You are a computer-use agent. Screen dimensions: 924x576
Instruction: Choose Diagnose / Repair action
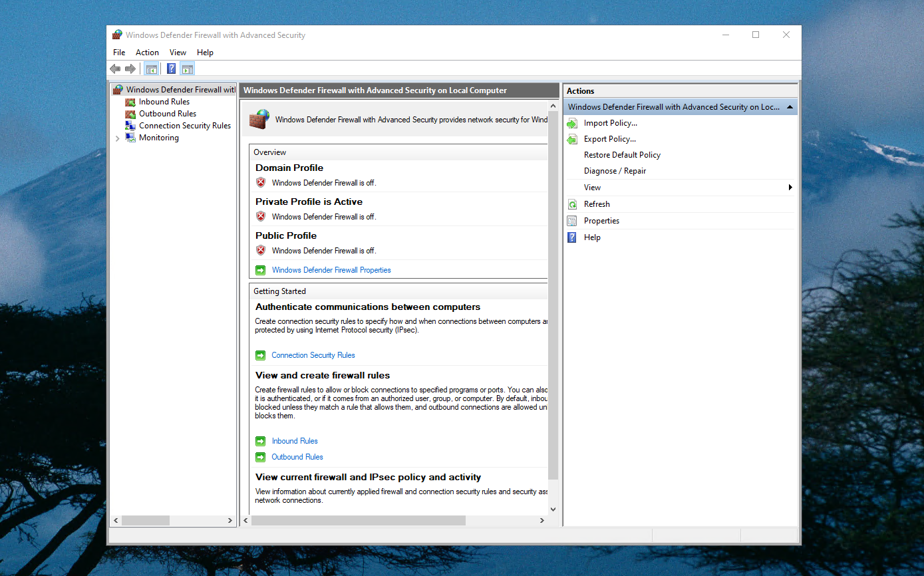coord(615,171)
